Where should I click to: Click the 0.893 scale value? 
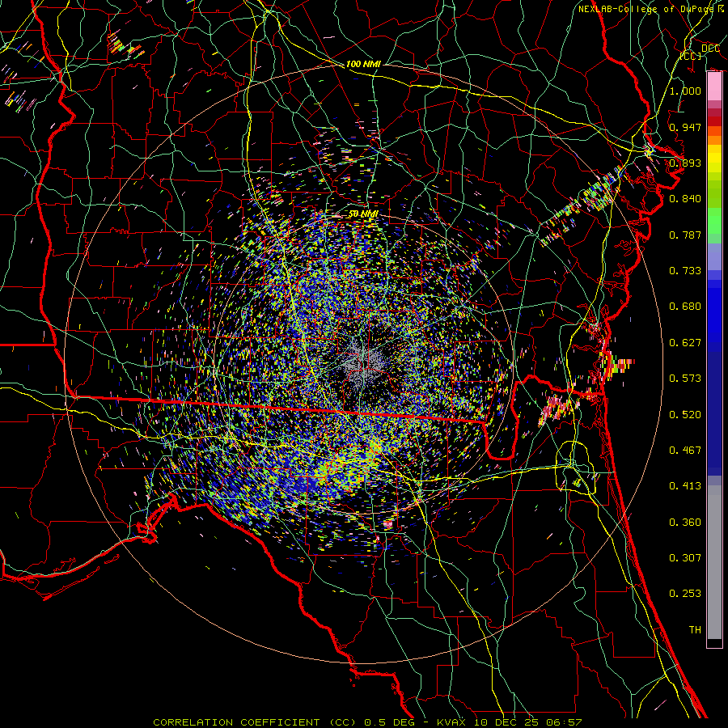tap(685, 163)
